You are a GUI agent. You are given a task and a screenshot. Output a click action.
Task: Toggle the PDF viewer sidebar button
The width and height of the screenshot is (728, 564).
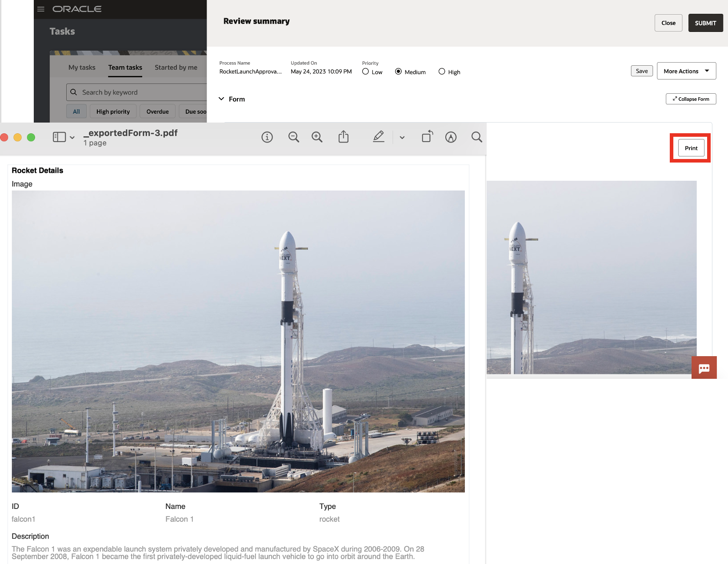coord(59,137)
